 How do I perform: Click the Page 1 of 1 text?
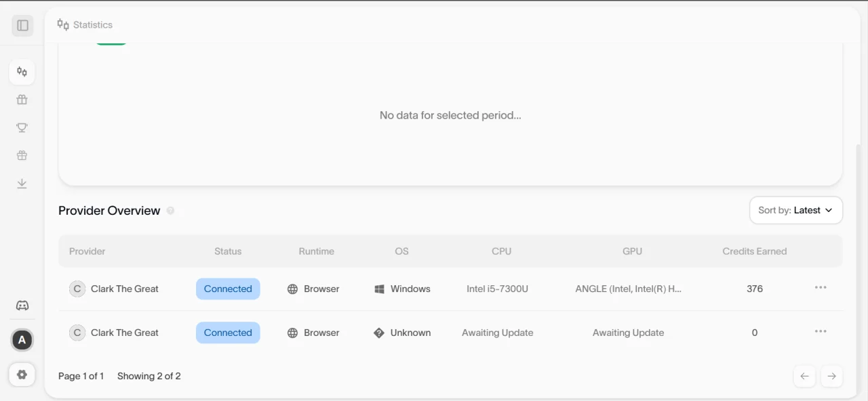(x=81, y=376)
